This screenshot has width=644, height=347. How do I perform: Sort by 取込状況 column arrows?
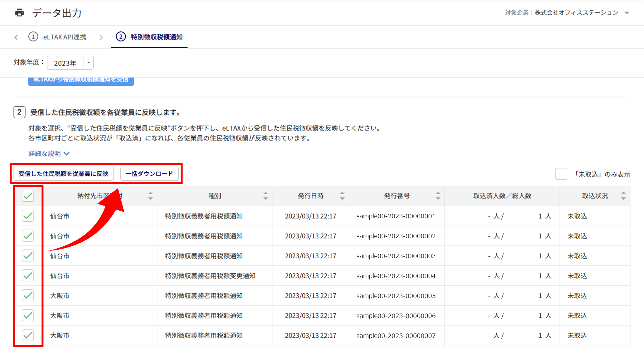[623, 196]
